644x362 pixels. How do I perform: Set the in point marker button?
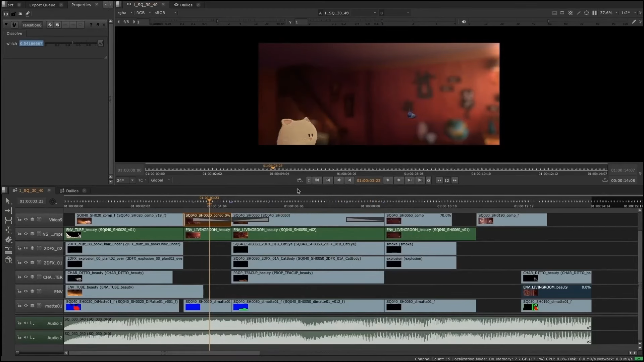point(309,180)
